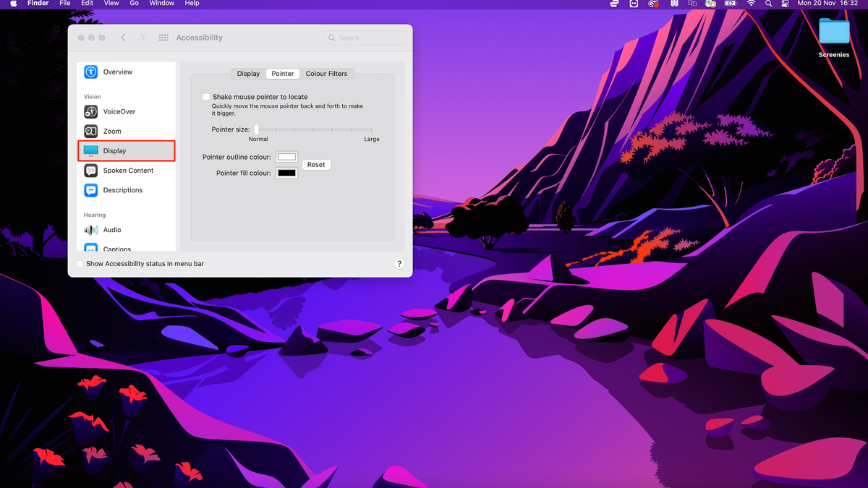Open the help for Accessibility preferences
Viewport: 868px width, 488px height.
(x=399, y=263)
